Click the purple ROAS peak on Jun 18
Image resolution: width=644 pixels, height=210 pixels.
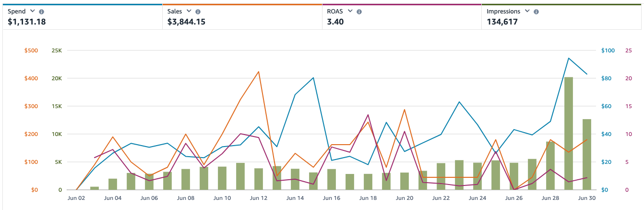click(x=368, y=115)
